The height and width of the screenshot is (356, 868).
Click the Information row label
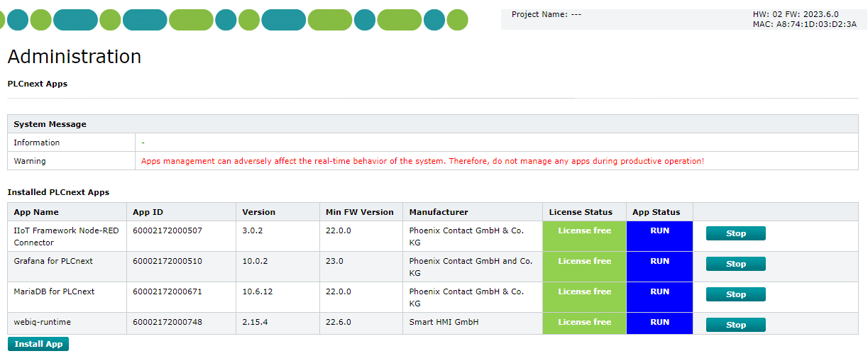37,143
